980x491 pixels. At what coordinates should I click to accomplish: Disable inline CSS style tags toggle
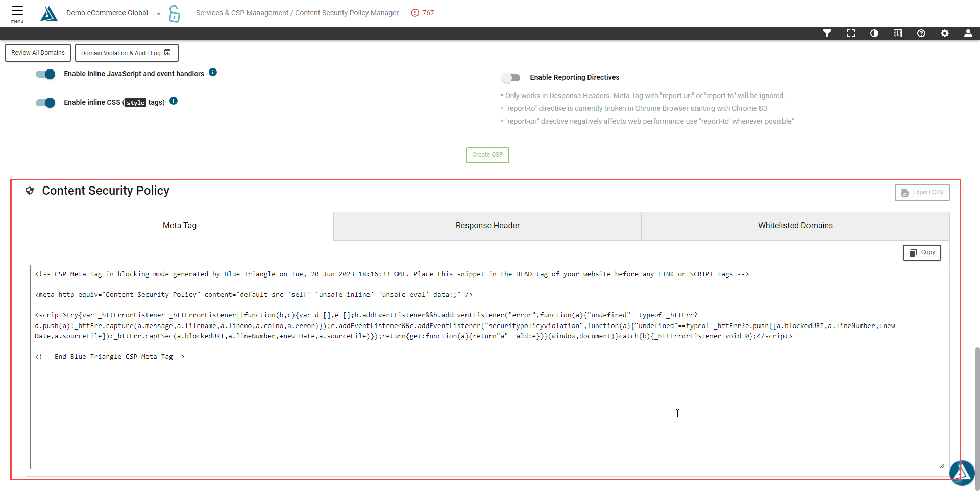(x=45, y=103)
